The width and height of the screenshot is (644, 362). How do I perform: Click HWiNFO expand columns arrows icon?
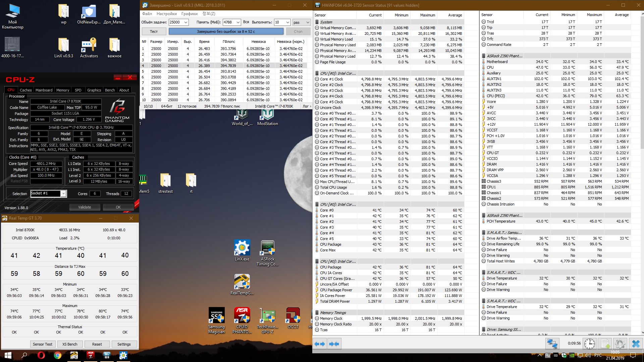pos(320,344)
